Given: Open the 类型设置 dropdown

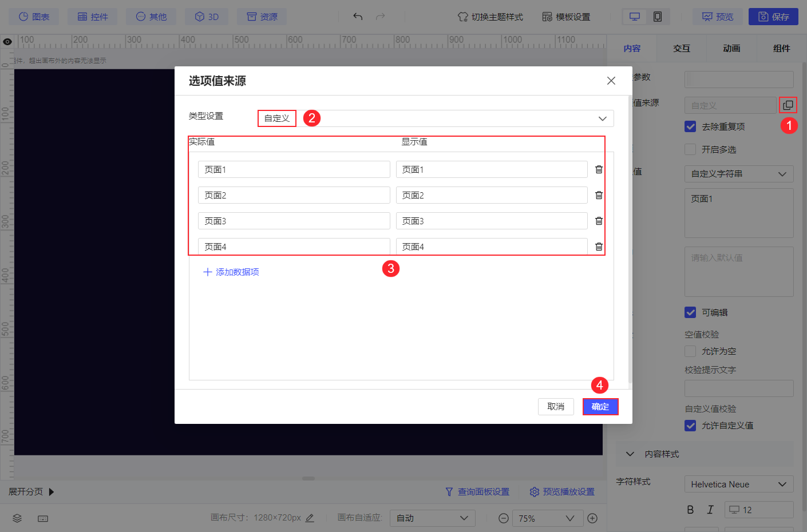Looking at the screenshot, I should tap(436, 118).
